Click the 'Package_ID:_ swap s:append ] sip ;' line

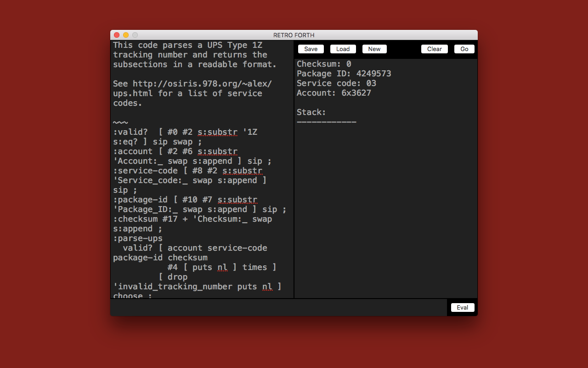click(x=200, y=209)
